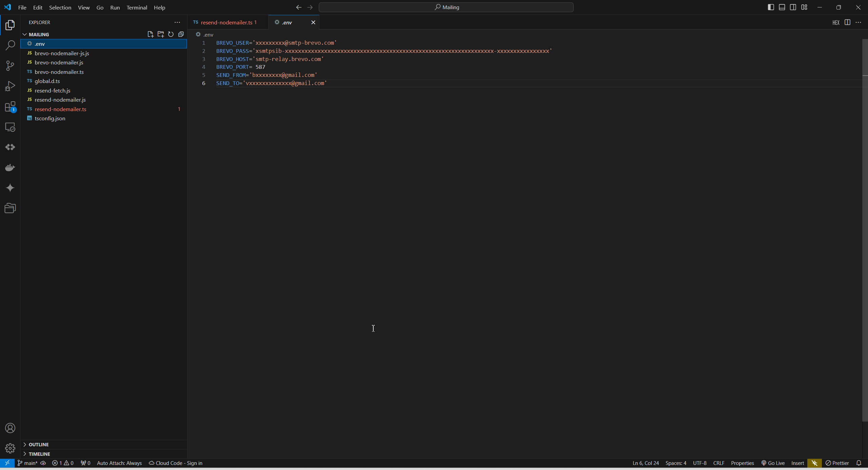Collapse the MAILING folder header

(39, 34)
